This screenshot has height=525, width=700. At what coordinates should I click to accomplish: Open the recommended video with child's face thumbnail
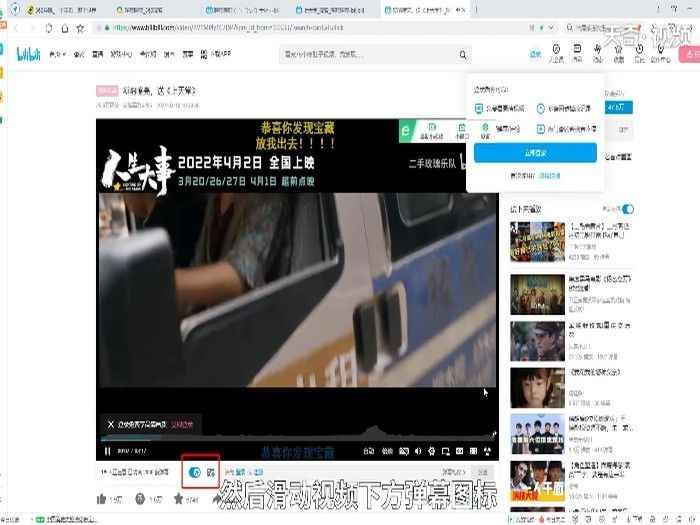(x=538, y=388)
